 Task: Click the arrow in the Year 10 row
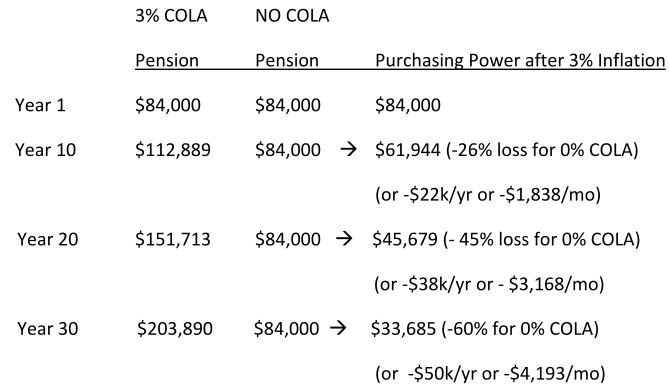point(349,149)
